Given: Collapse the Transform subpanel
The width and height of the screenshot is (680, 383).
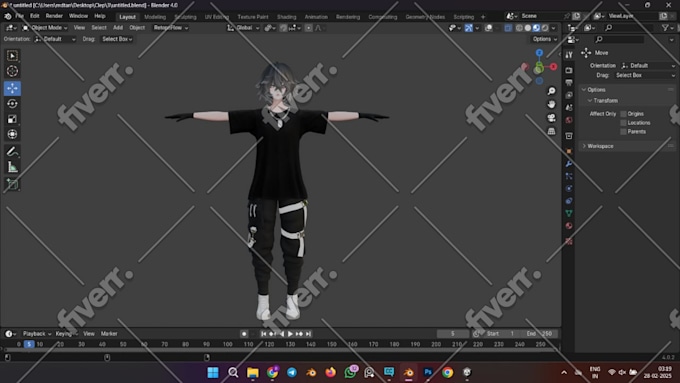Looking at the screenshot, I should point(605,101).
